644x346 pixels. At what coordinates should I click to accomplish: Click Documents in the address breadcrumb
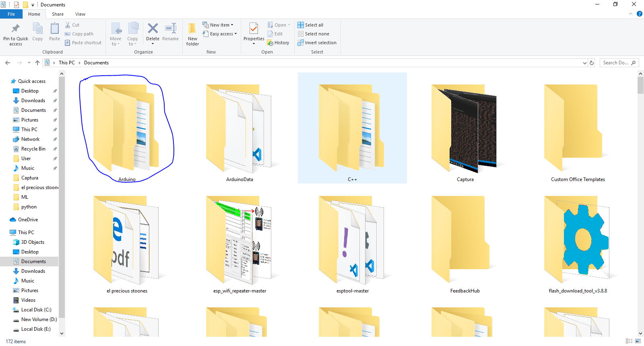[x=96, y=63]
